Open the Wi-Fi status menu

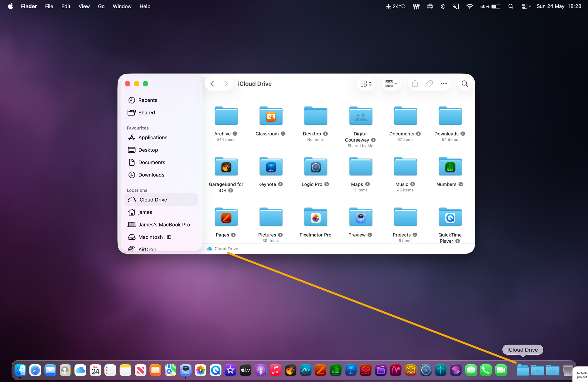(x=470, y=6)
